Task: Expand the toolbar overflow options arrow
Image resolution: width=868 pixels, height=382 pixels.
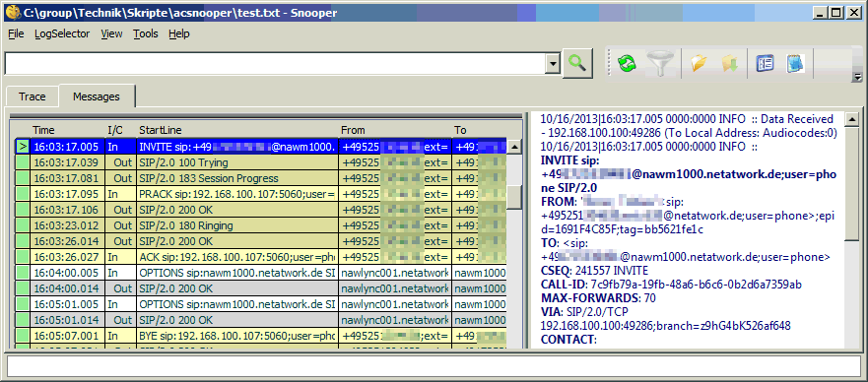Action: (858, 77)
